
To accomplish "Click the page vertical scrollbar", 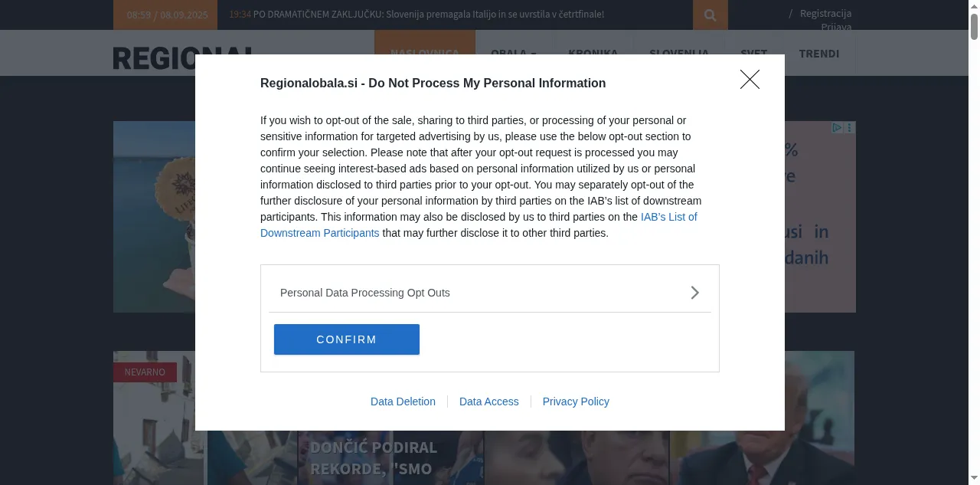I will coord(974,230).
